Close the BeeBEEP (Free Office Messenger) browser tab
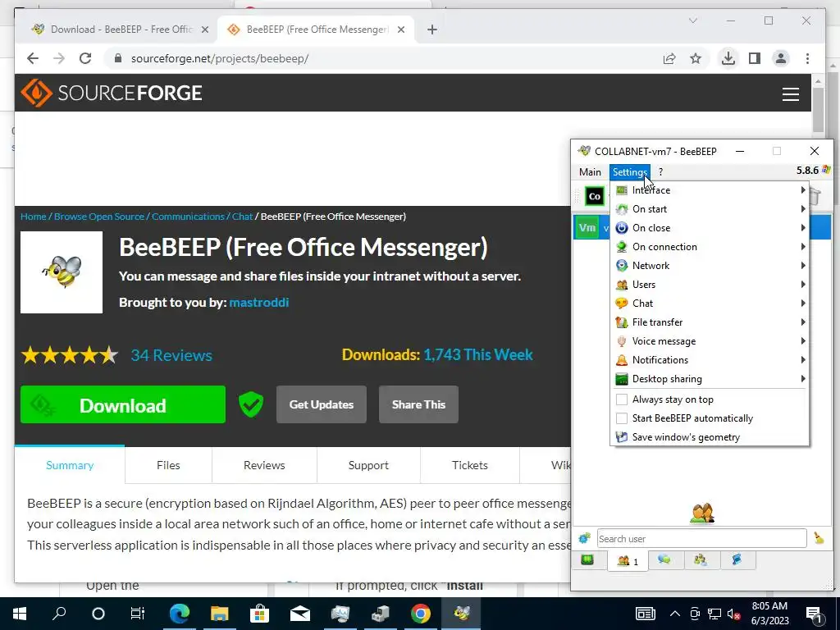This screenshot has height=630, width=840. 400,30
